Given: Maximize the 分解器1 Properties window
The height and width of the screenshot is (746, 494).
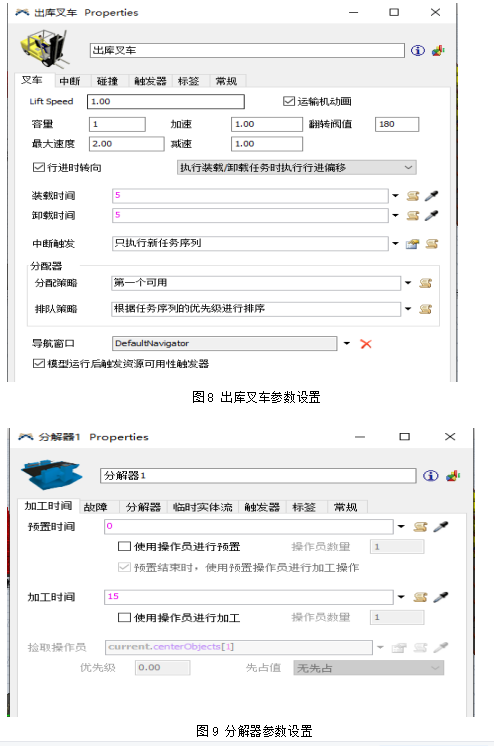Looking at the screenshot, I should click(x=405, y=437).
